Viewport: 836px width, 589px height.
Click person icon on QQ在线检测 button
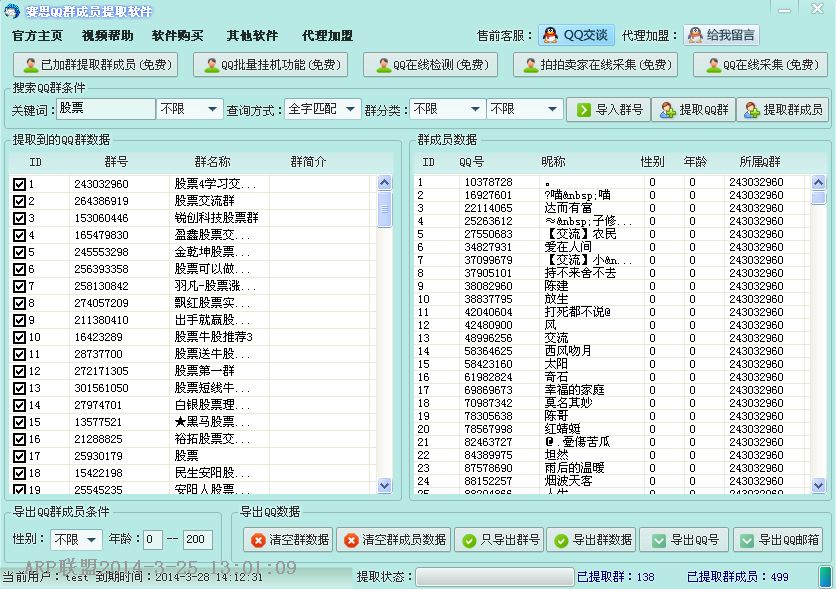383,65
